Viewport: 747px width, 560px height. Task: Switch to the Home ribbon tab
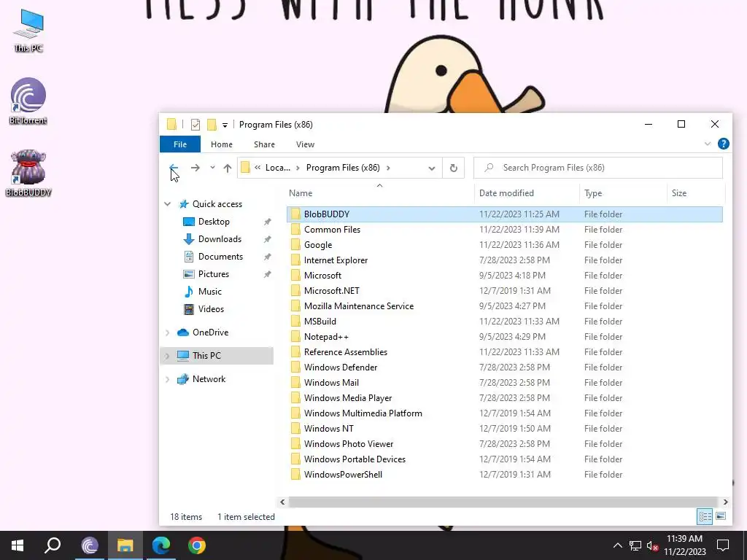pyautogui.click(x=222, y=144)
